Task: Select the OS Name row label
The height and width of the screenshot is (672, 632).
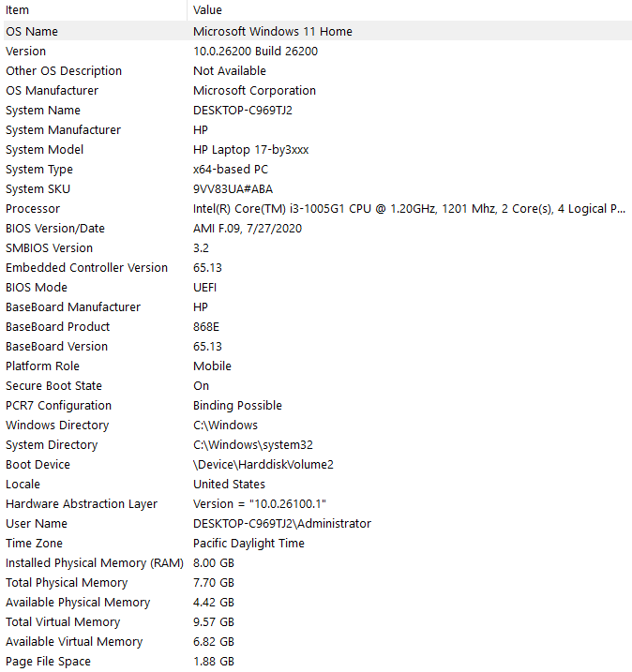Action: (32, 31)
